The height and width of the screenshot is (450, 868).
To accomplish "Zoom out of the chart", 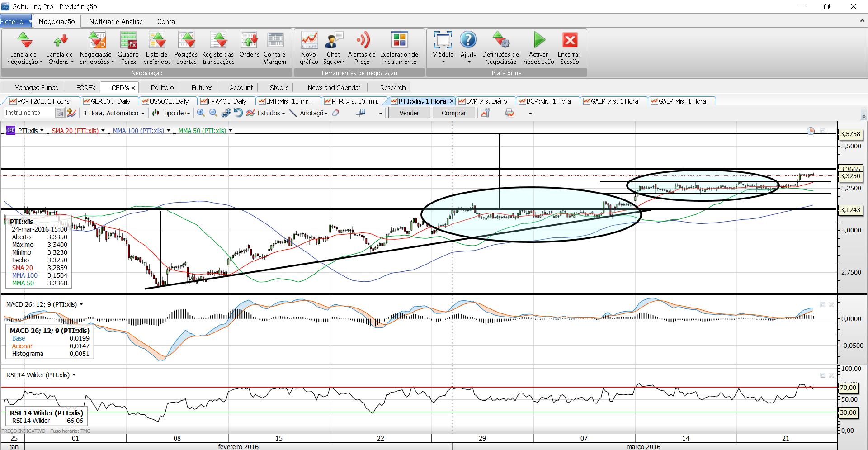I will point(213,113).
